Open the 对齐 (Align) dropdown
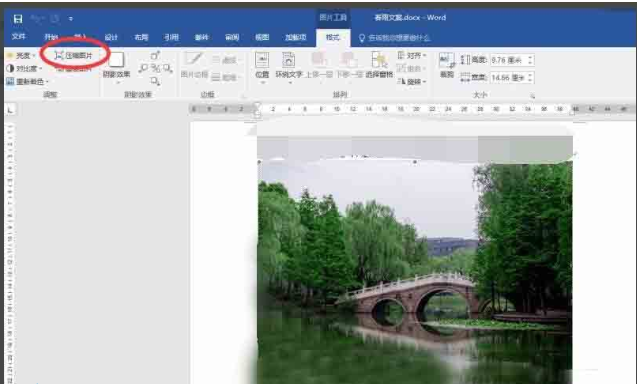Viewport: 637px width, 384px height. coord(412,55)
